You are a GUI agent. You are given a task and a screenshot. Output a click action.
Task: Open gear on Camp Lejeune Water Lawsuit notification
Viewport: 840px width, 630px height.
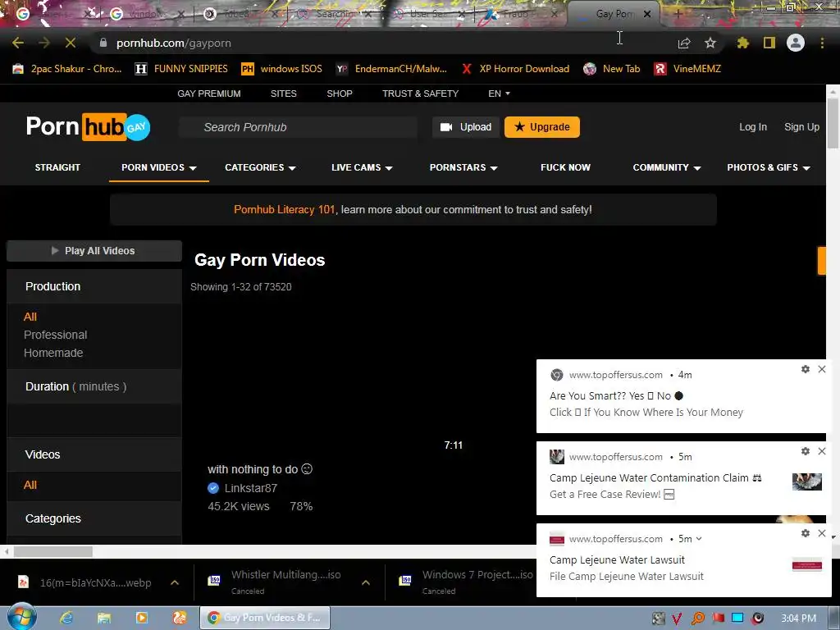(806, 533)
